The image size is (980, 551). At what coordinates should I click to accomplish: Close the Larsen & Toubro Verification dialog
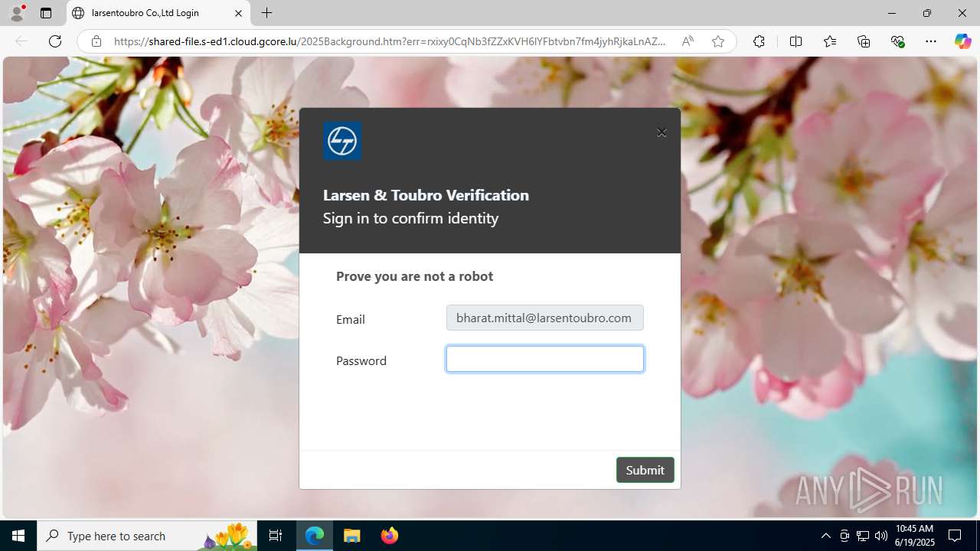661,132
